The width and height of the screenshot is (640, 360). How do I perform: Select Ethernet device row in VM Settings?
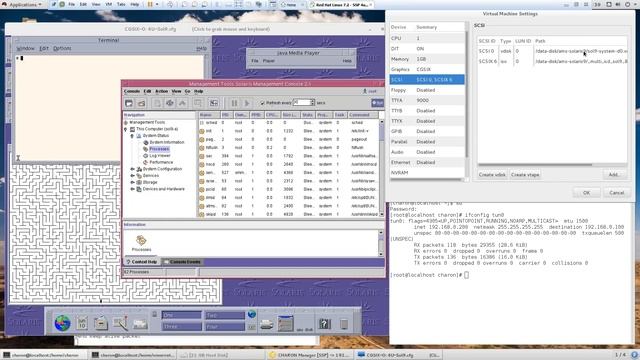427,162
